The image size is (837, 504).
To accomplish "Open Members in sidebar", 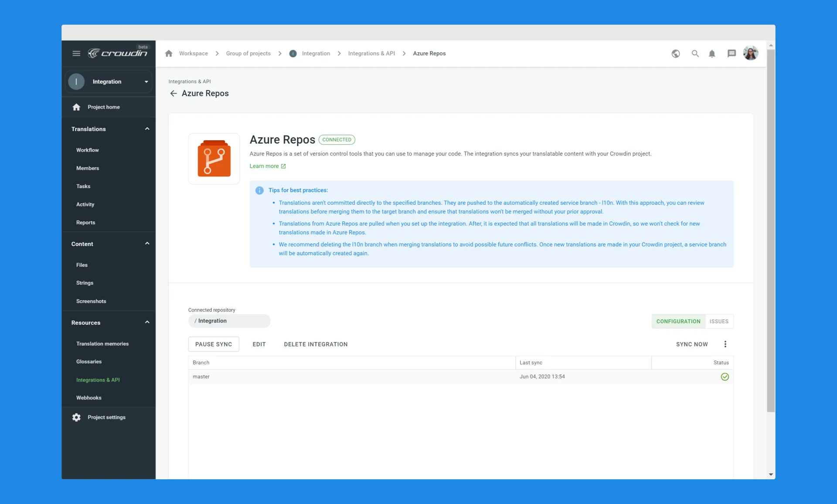I will pyautogui.click(x=88, y=168).
